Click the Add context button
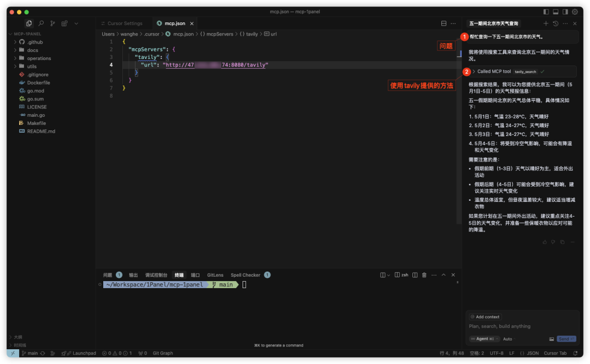This screenshot has height=364, width=590. point(486,317)
